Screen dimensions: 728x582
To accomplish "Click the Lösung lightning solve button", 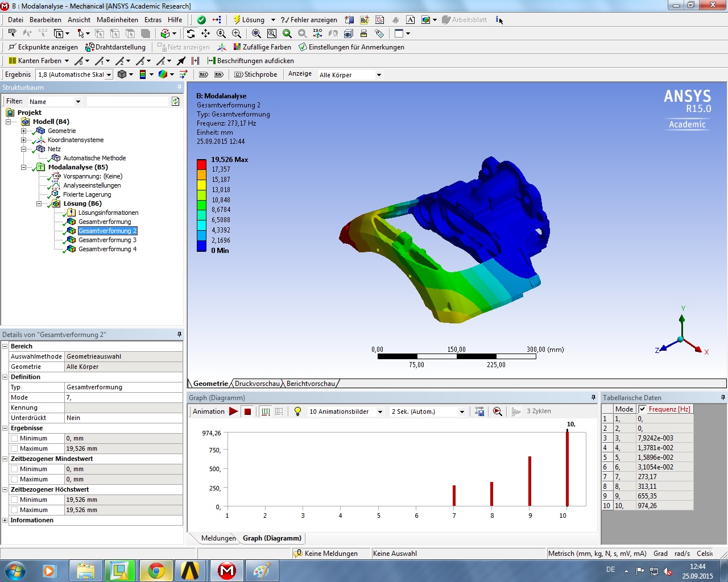I will 249,20.
